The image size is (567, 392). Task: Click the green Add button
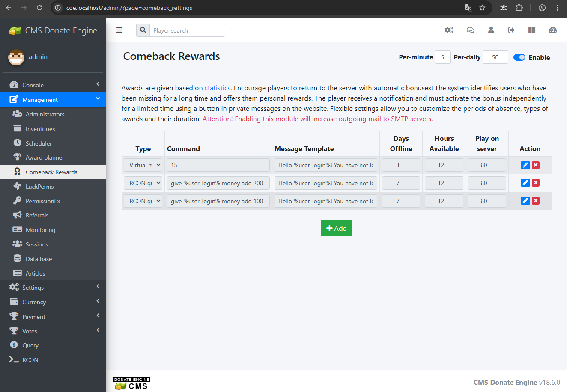click(x=336, y=228)
